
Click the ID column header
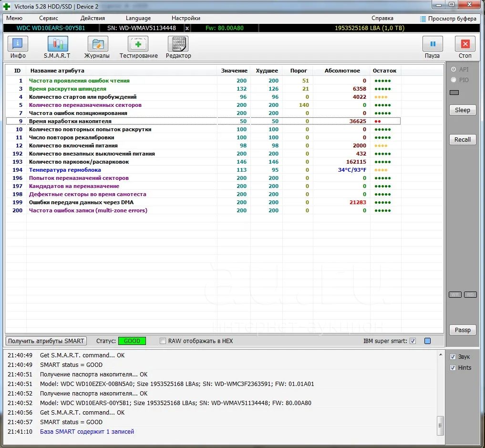click(17, 71)
